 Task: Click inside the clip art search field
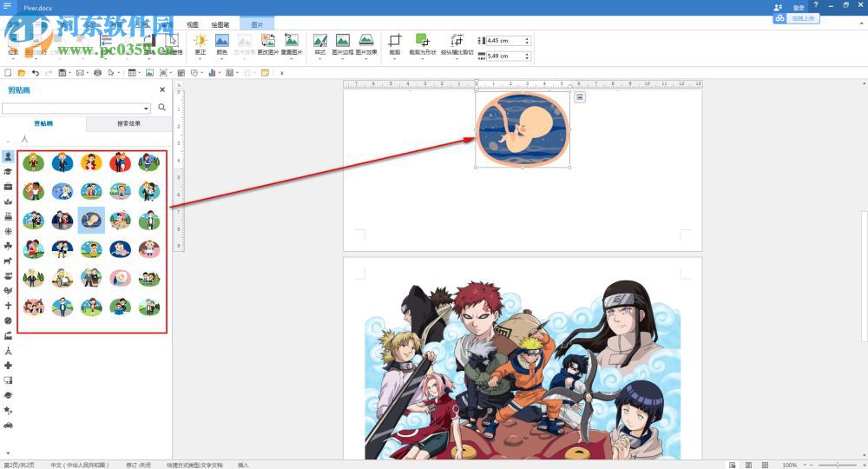pyautogui.click(x=73, y=109)
